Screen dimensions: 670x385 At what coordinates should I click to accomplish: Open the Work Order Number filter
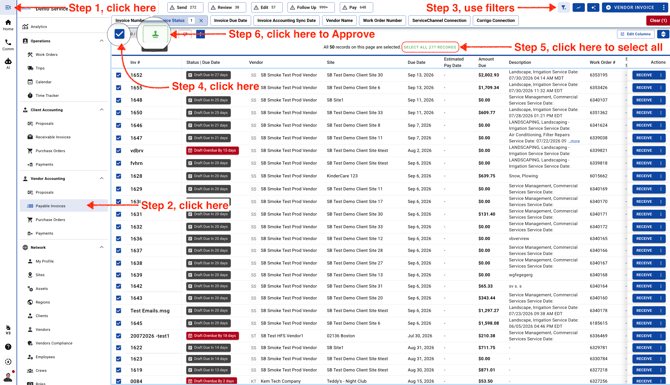382,20
